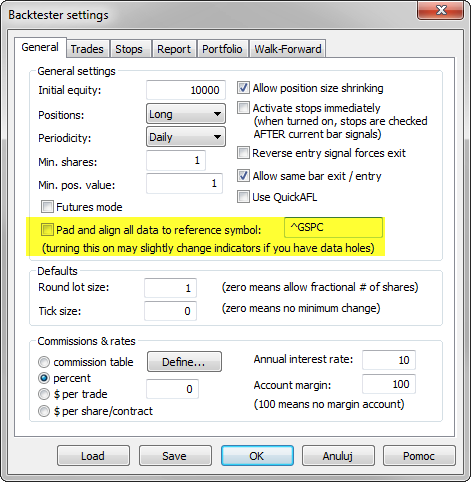Click the Save settings button
Image resolution: width=471 pixels, height=482 pixels.
(175, 456)
